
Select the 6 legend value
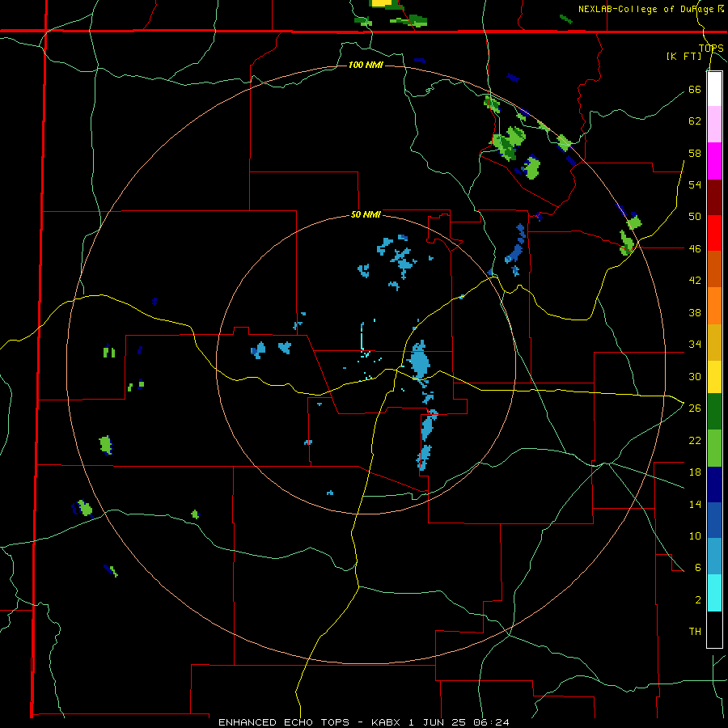coord(698,568)
